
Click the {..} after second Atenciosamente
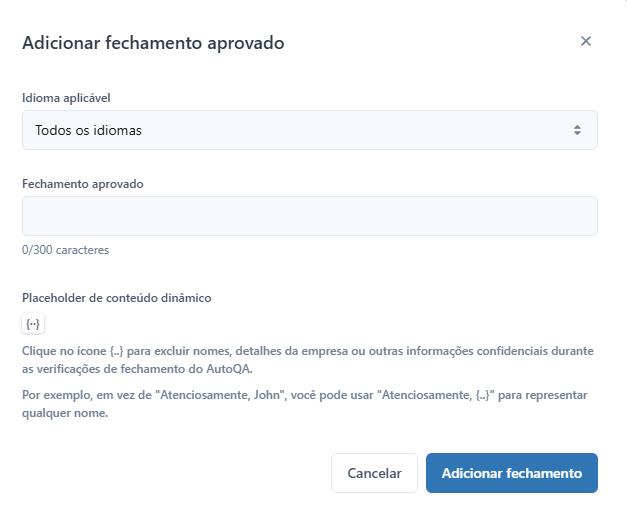pyautogui.click(x=482, y=395)
